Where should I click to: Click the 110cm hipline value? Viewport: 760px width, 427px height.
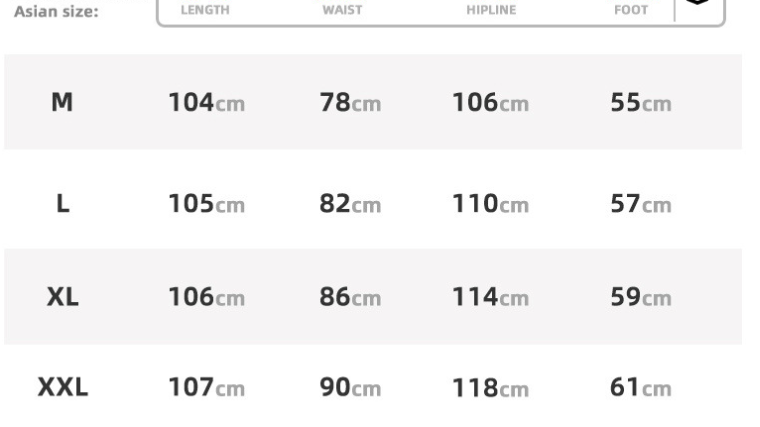[x=490, y=204]
